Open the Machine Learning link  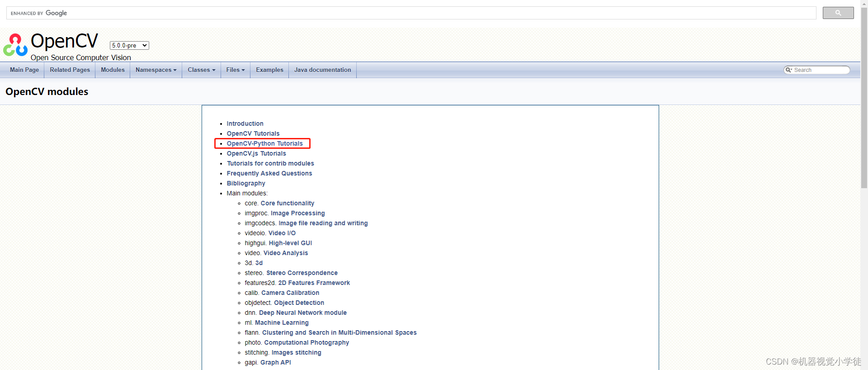pos(282,323)
